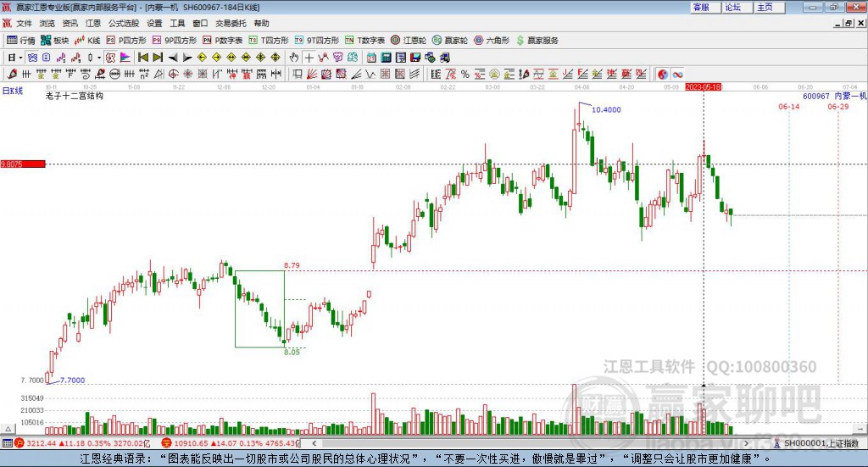The width and height of the screenshot is (868, 467).
Task: Open the 江恩 menu
Action: [x=93, y=23]
